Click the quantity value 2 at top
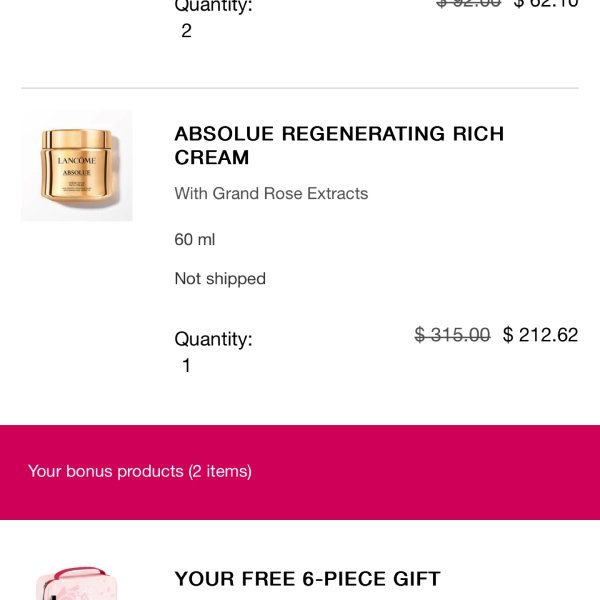This screenshot has height=600, width=600. tap(186, 31)
